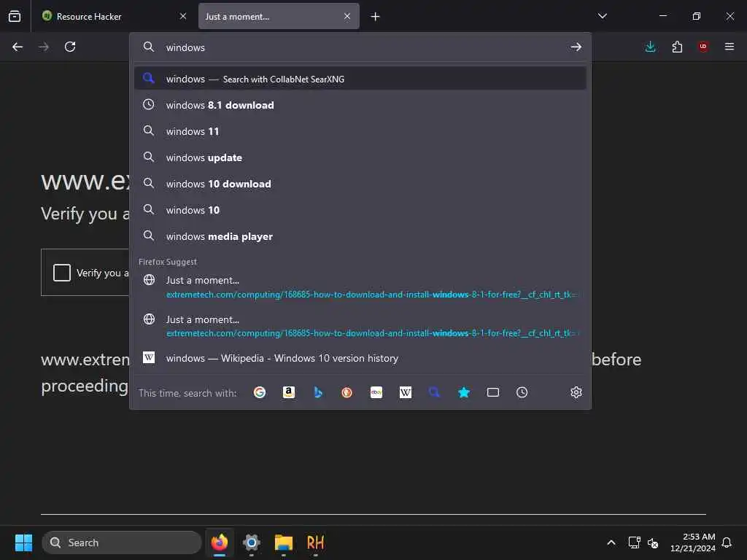Select the plain windows 10 suggestion
Viewport: 747px width, 560px height.
360,210
